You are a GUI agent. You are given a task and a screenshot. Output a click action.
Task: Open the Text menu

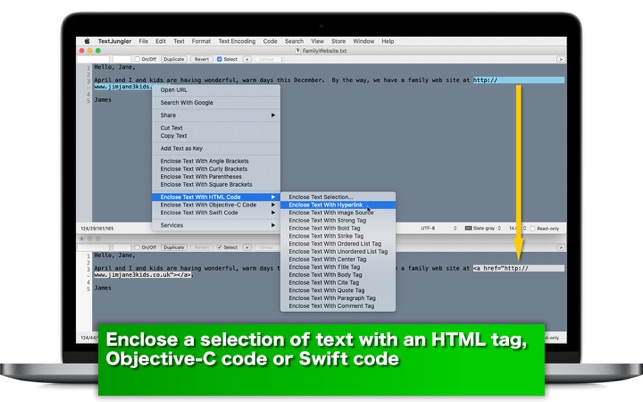[179, 41]
